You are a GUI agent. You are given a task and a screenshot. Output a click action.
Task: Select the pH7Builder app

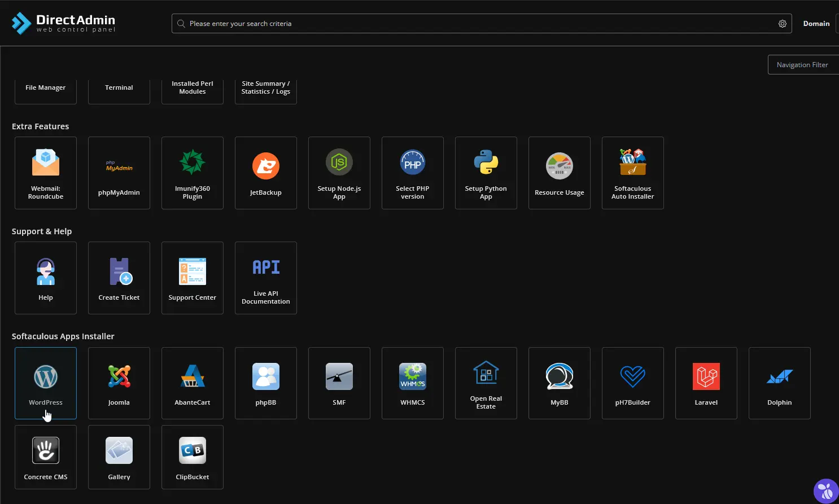(633, 383)
